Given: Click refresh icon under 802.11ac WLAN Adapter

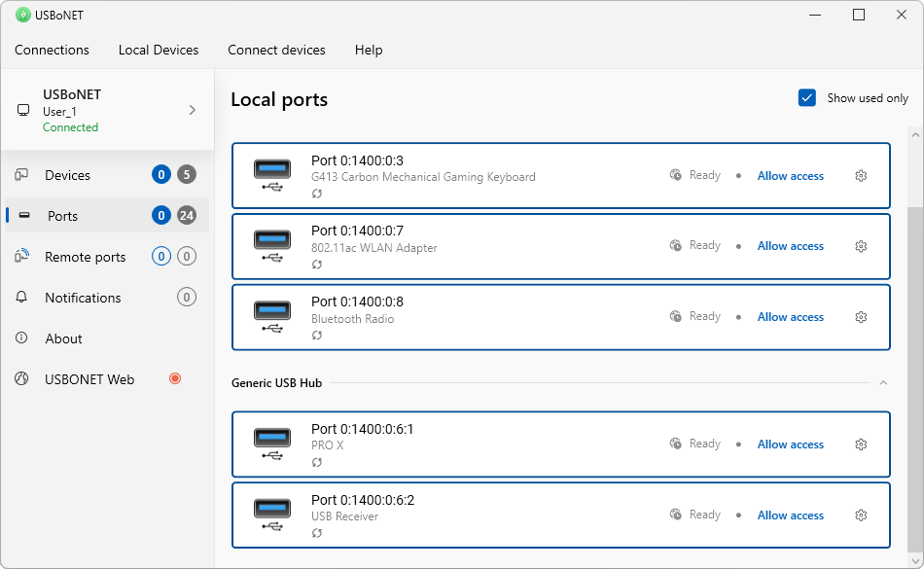Looking at the screenshot, I should [x=317, y=265].
